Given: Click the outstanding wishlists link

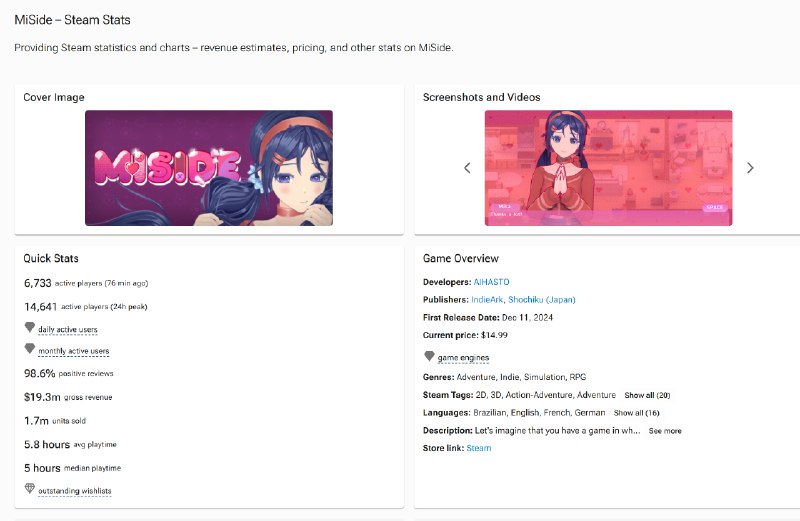Looking at the screenshot, I should (74, 491).
